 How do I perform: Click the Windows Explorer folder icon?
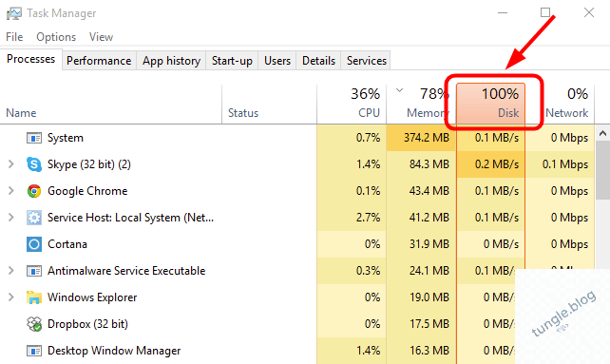(x=34, y=297)
